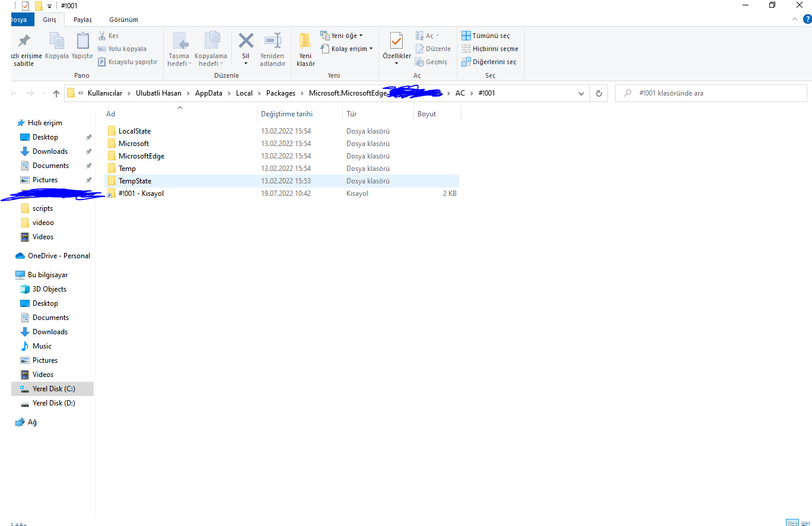Screen dimensions: 812x526
Task: Open the dropdown arrow under Sil
Action: coord(246,64)
